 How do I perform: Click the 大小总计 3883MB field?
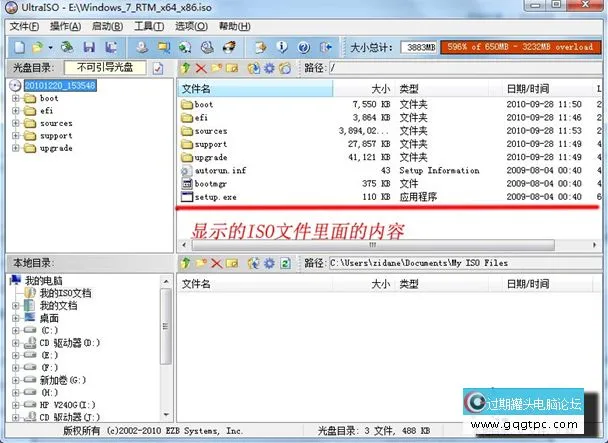pos(419,47)
